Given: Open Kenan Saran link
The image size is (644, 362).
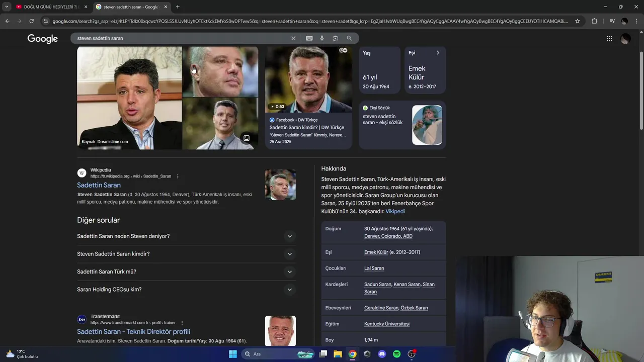Looking at the screenshot, I should (407, 285).
